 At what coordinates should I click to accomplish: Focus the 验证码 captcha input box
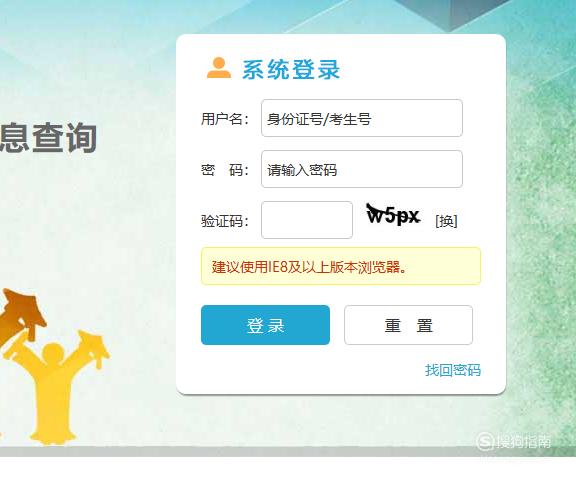(x=307, y=220)
